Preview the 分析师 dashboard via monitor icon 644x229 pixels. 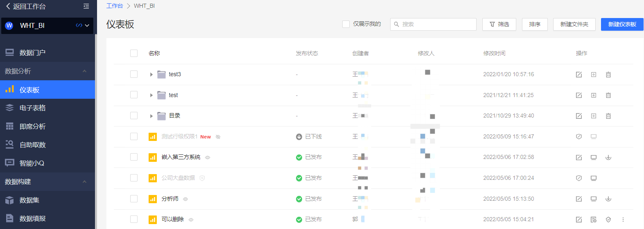593,199
